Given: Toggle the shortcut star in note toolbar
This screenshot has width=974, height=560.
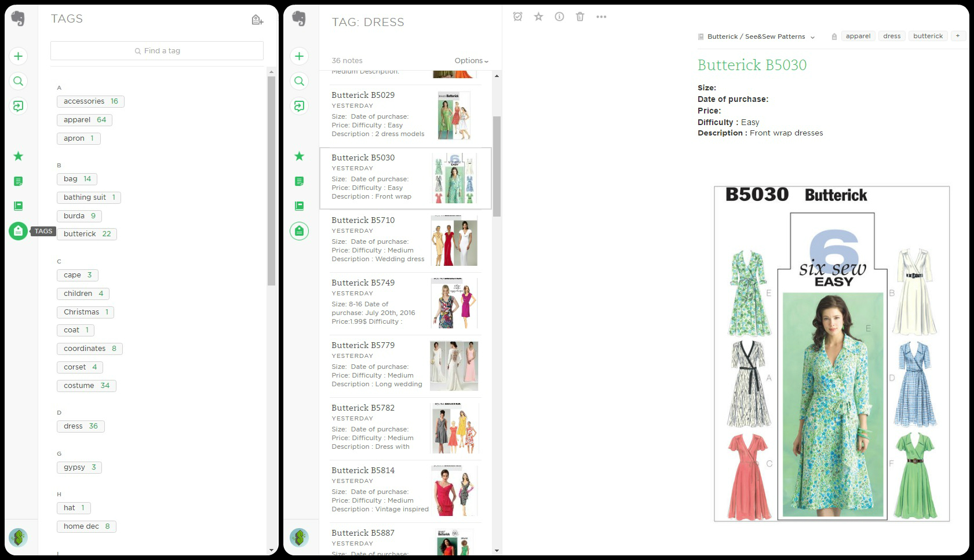Looking at the screenshot, I should coord(538,17).
